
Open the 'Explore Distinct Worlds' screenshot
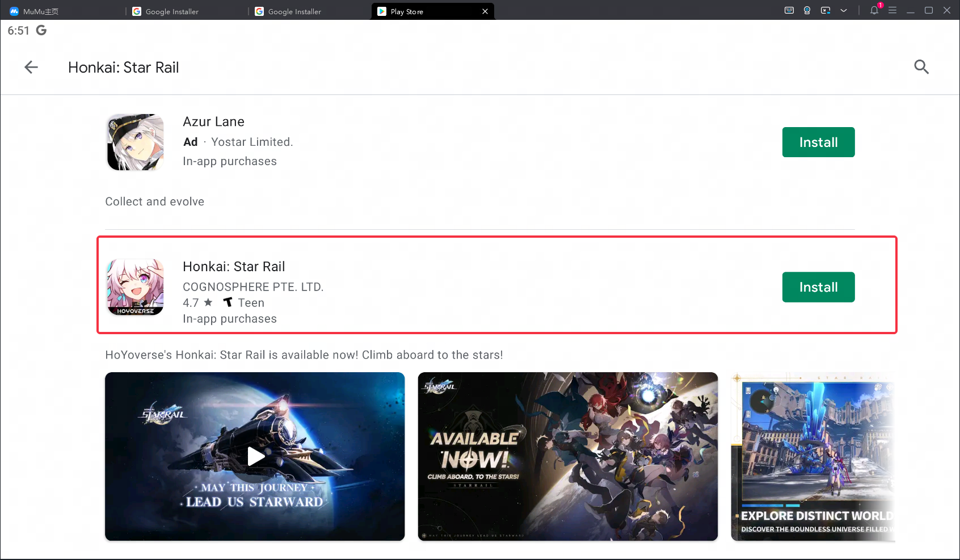pyautogui.click(x=813, y=456)
